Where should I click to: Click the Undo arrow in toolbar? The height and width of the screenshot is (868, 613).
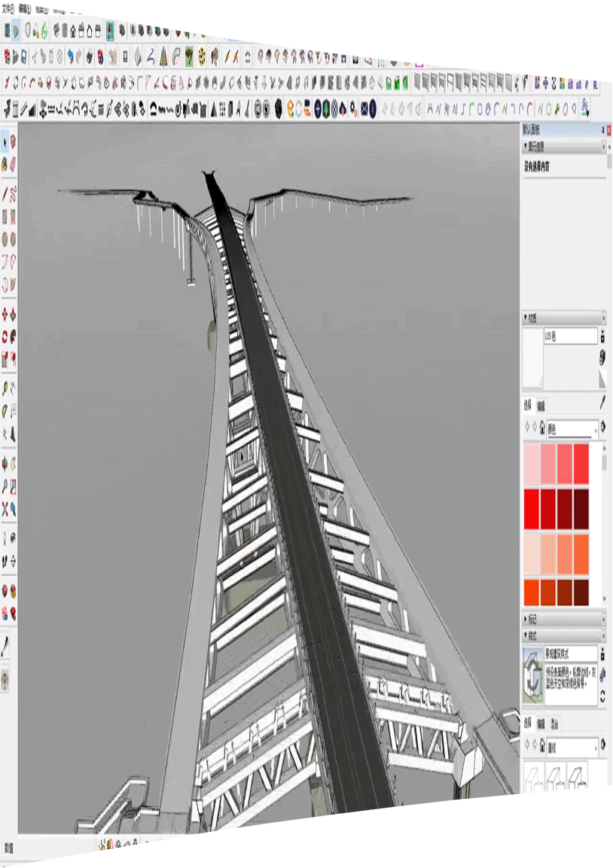(x=70, y=56)
